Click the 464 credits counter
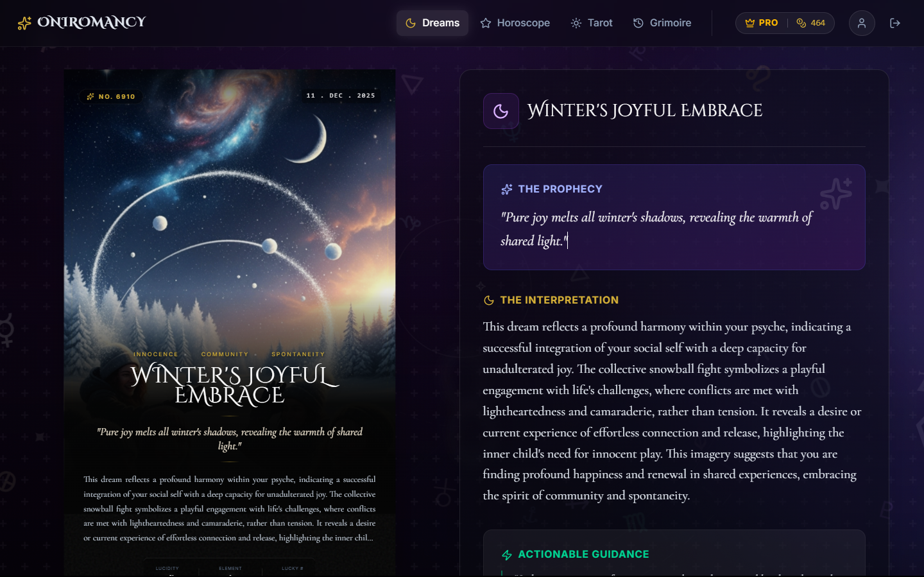Viewport: 924px width, 577px height. pyautogui.click(x=818, y=23)
